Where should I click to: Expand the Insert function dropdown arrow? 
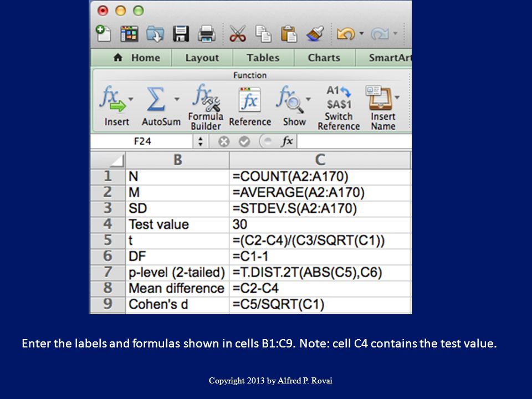pyautogui.click(x=131, y=99)
